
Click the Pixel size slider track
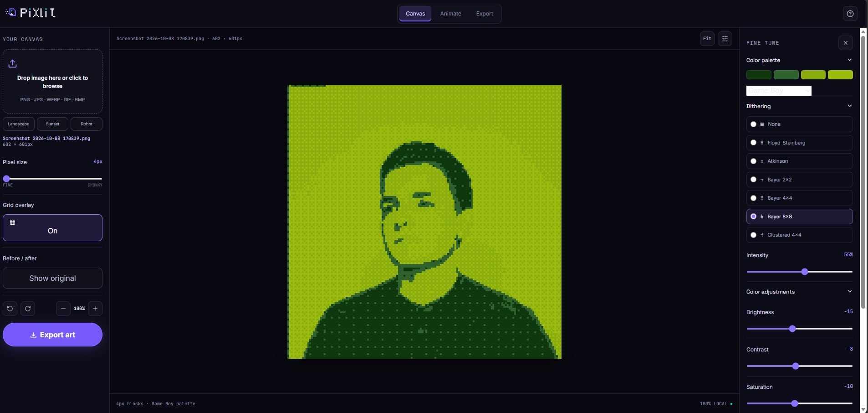coord(52,179)
